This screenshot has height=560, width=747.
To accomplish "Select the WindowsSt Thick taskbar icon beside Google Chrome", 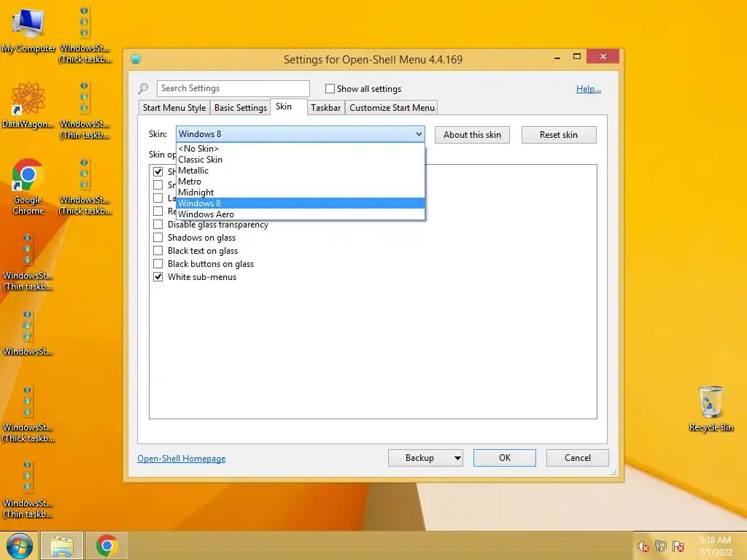I will (85, 187).
